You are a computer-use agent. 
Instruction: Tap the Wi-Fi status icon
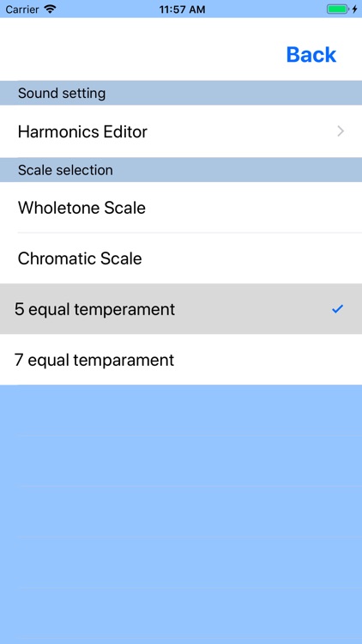51,9
